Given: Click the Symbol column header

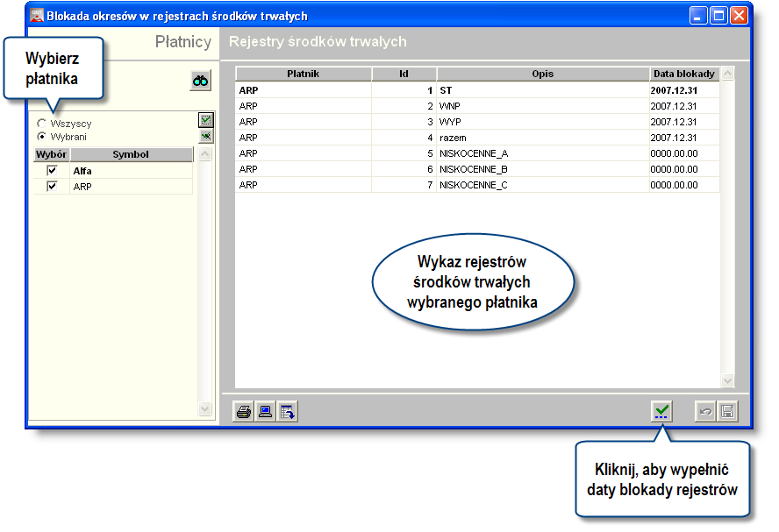Looking at the screenshot, I should click(x=131, y=154).
